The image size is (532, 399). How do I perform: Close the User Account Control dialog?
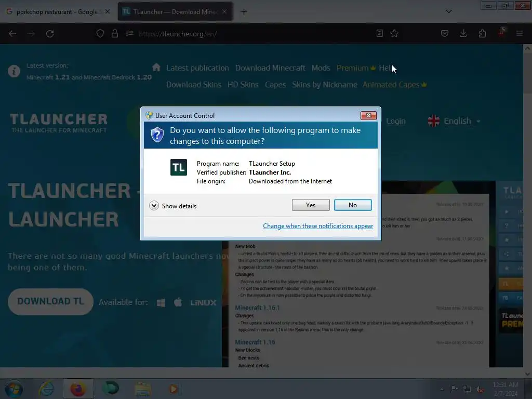(368, 115)
